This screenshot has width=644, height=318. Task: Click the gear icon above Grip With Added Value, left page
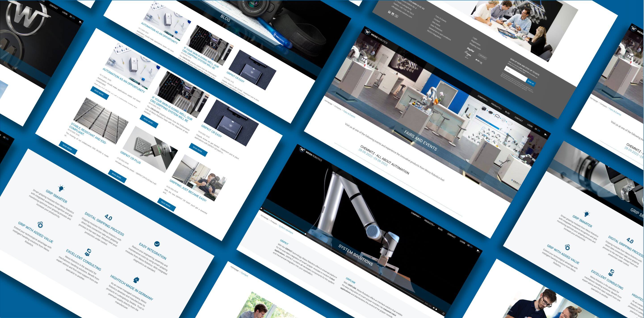(40, 224)
